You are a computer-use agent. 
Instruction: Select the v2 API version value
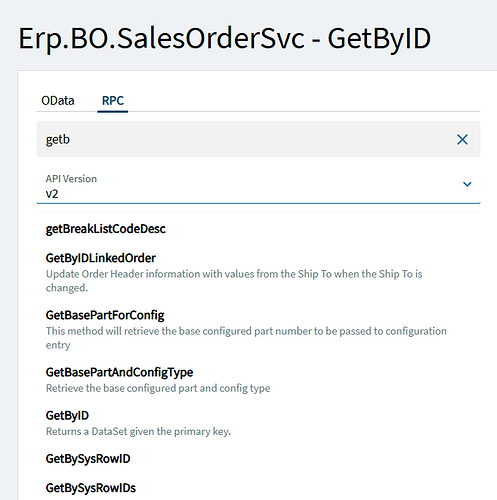point(52,194)
